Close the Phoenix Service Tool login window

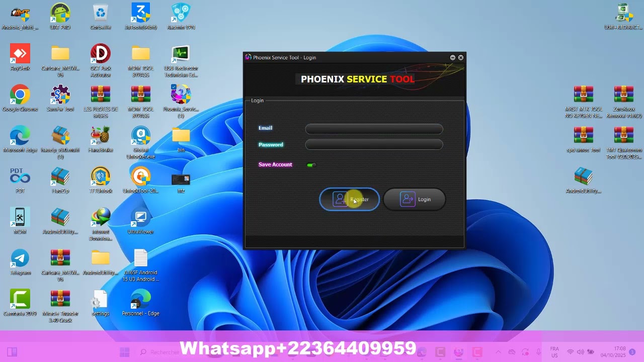[461, 58]
